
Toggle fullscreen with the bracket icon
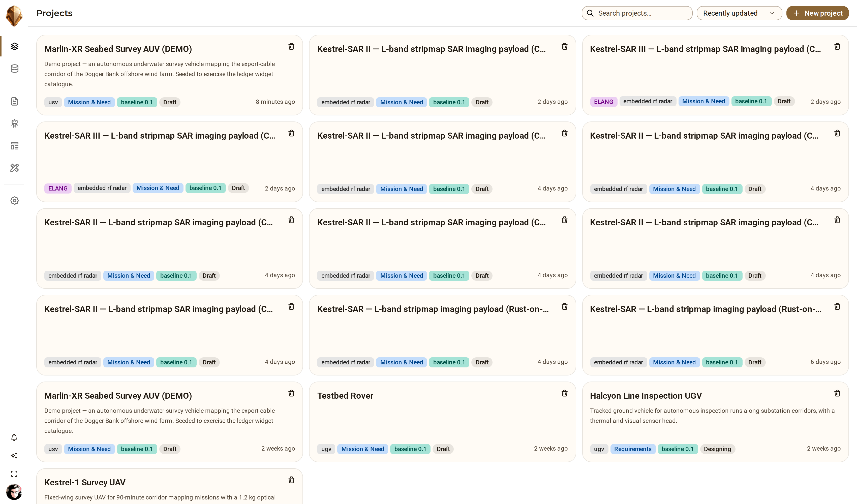[14, 474]
